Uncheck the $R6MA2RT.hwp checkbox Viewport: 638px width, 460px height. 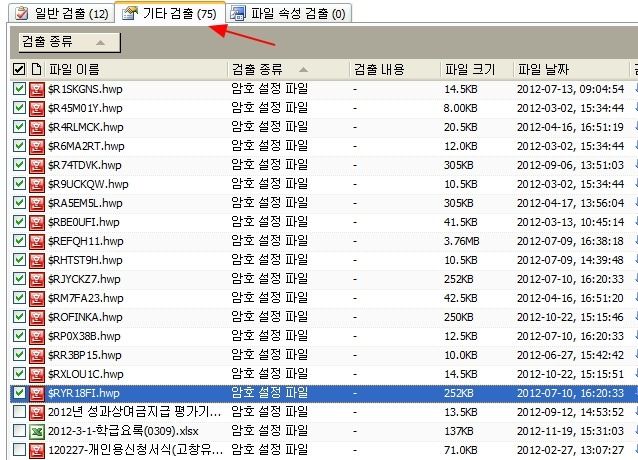pyautogui.click(x=19, y=146)
